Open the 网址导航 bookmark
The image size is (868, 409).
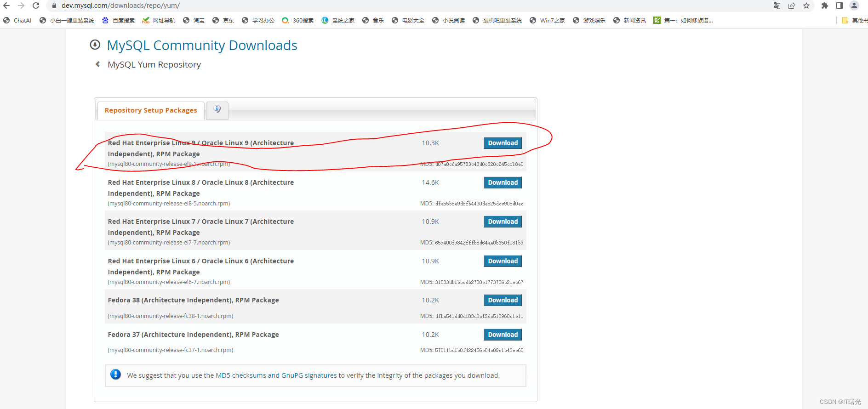pos(159,20)
